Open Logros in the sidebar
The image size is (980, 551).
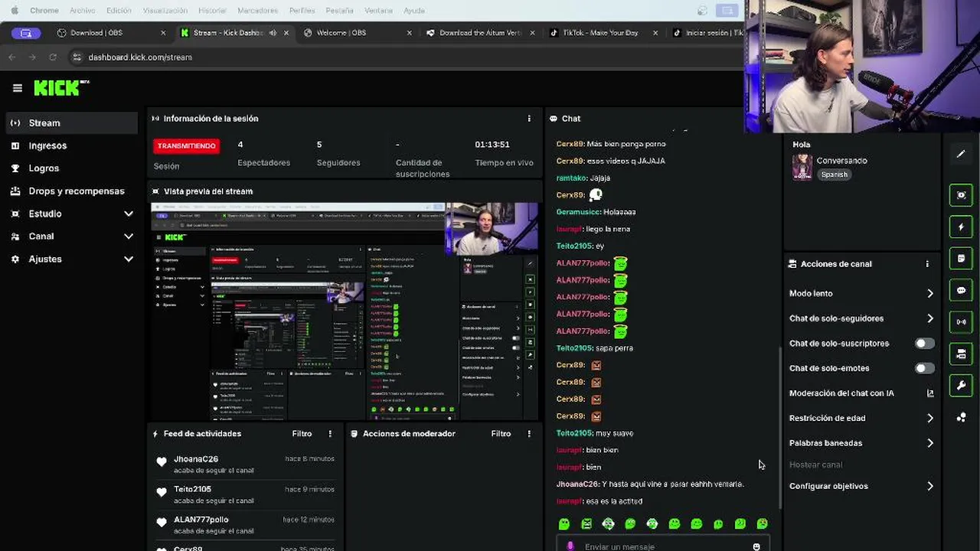click(x=70, y=168)
